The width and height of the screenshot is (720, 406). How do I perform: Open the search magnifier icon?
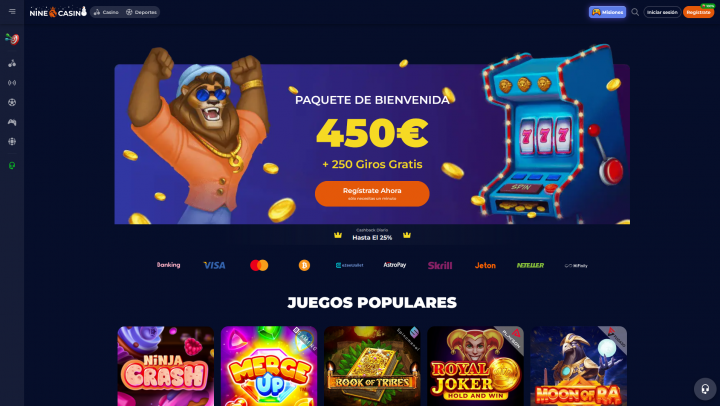point(635,12)
